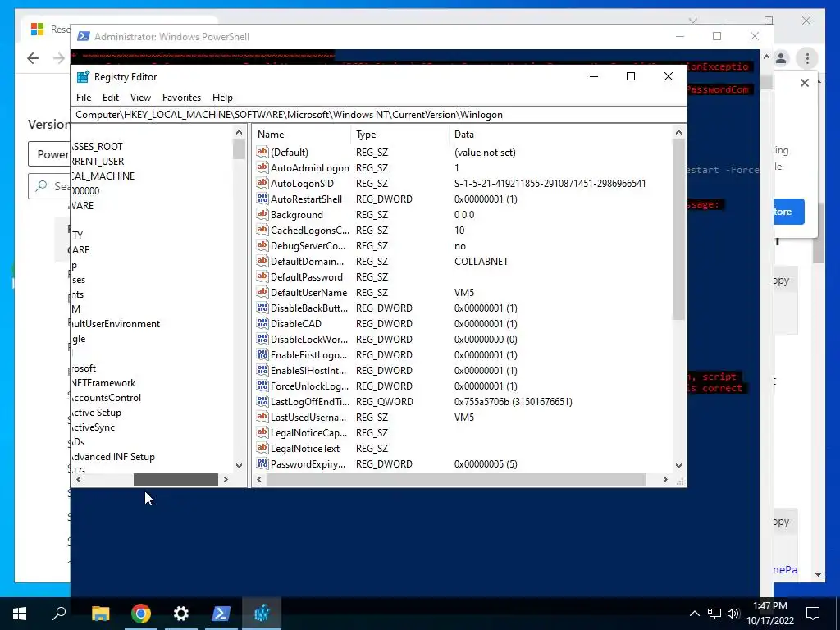This screenshot has height=630, width=840.
Task: Click the AutoRestartShell DWORD icon
Action: [262, 199]
